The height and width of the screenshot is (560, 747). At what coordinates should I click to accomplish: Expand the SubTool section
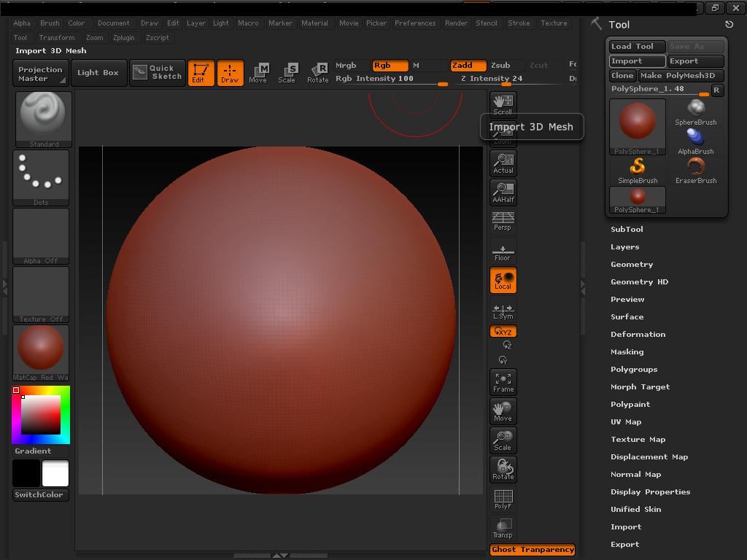tap(627, 230)
